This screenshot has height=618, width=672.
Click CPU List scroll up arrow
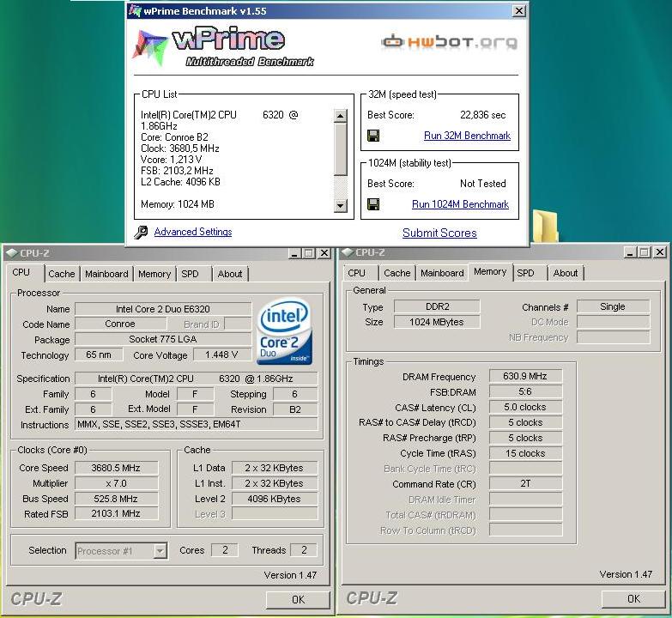click(x=340, y=116)
